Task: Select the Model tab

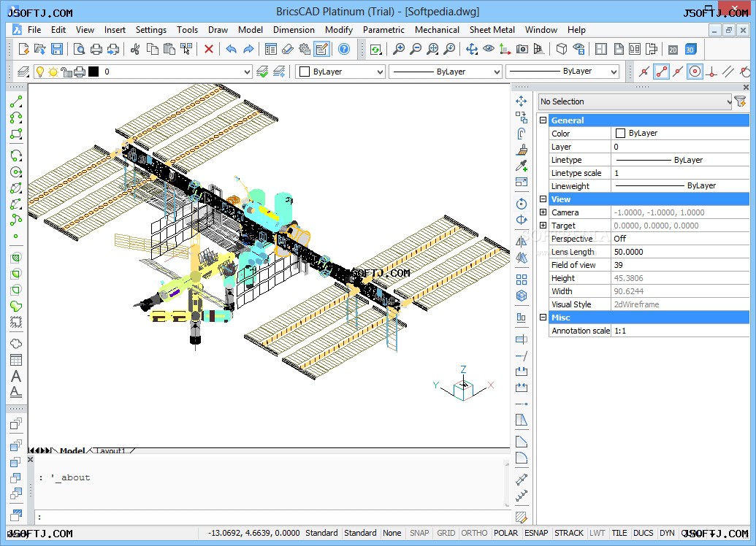Action: click(72, 450)
